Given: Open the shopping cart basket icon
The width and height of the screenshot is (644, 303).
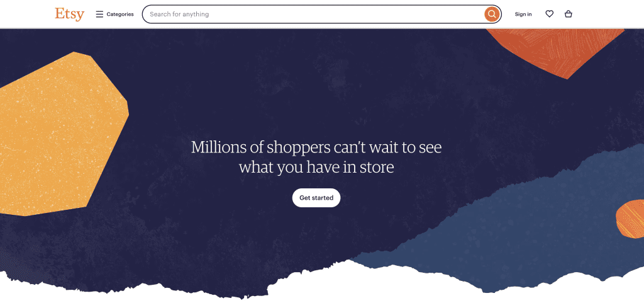Looking at the screenshot, I should pos(569,14).
